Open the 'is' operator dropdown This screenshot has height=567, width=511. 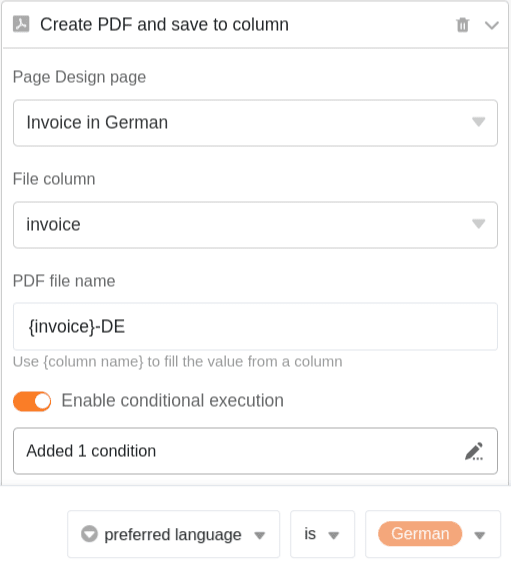[322, 534]
